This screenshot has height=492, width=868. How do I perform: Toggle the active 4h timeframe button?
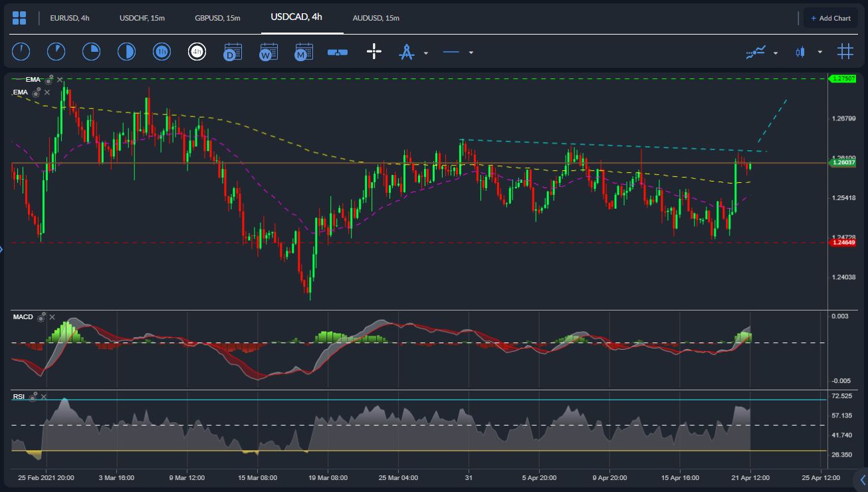click(x=197, y=51)
